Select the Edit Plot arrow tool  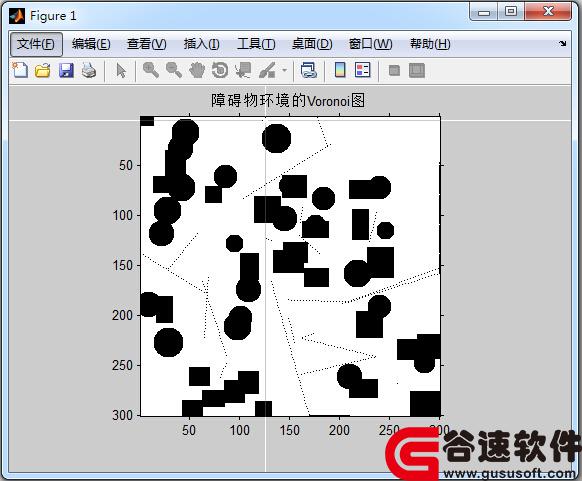coord(121,70)
